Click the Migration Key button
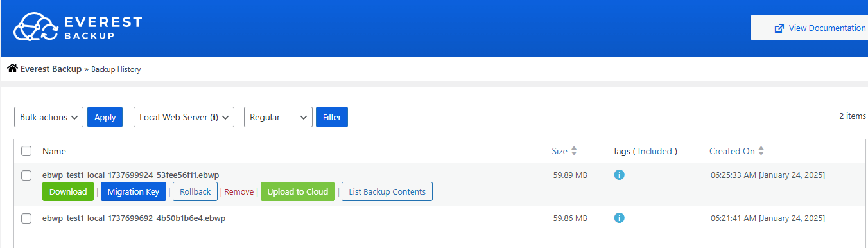The image size is (868, 248). click(x=134, y=191)
